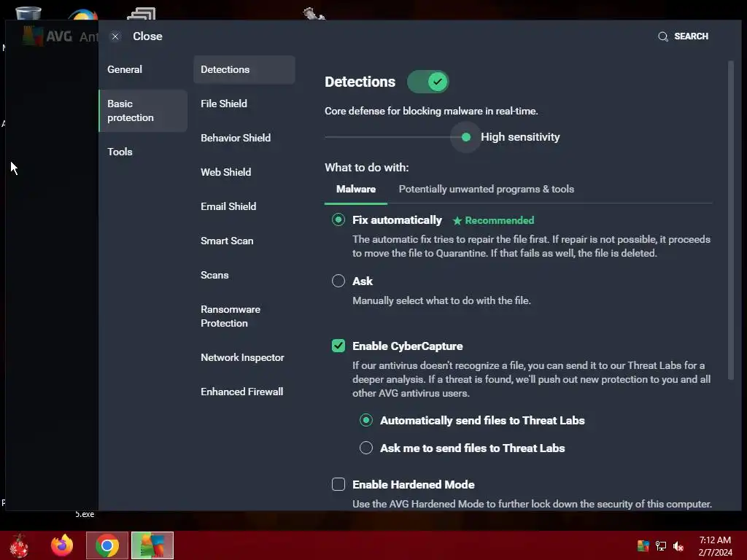This screenshot has height=560, width=747.
Task: Toggle the Detections on/off switch
Action: point(427,82)
